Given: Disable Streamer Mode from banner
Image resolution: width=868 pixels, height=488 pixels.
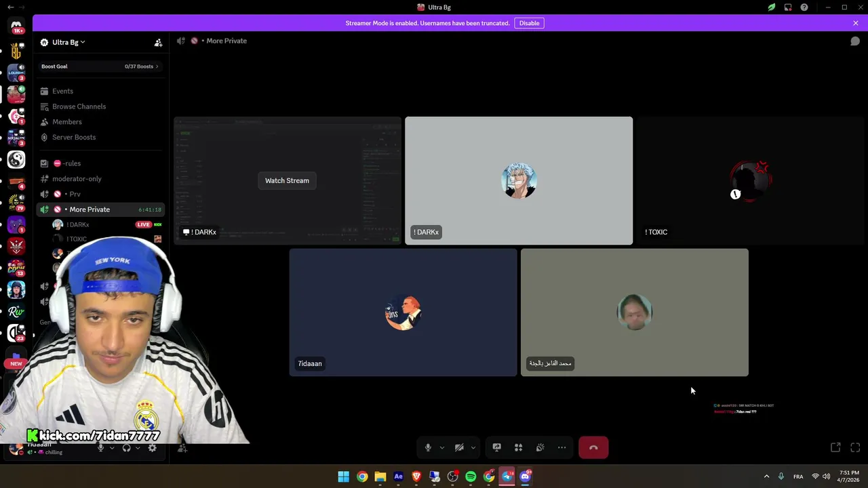Looking at the screenshot, I should (x=529, y=23).
